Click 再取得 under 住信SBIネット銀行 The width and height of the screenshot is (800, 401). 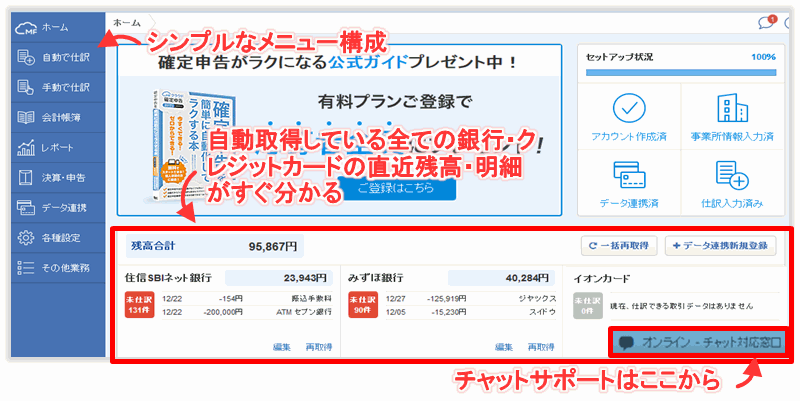click(x=319, y=347)
